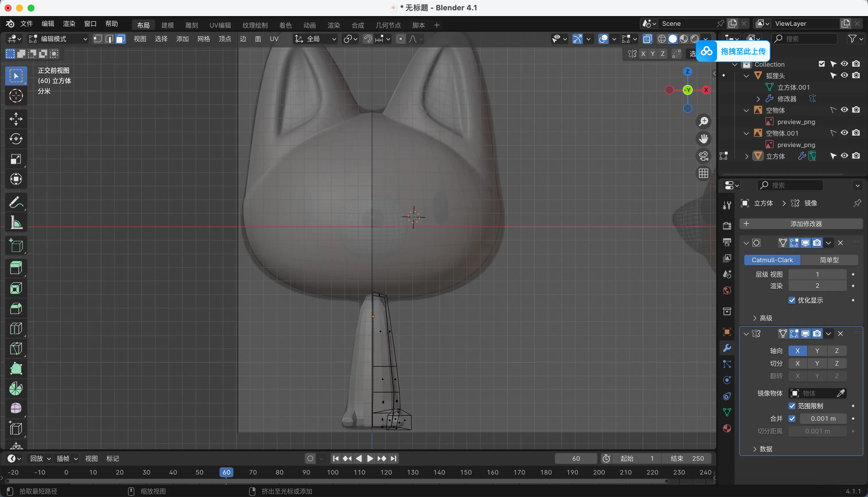The image size is (868, 497).
Task: Choose the Loop Cut tool
Action: [x=16, y=328]
